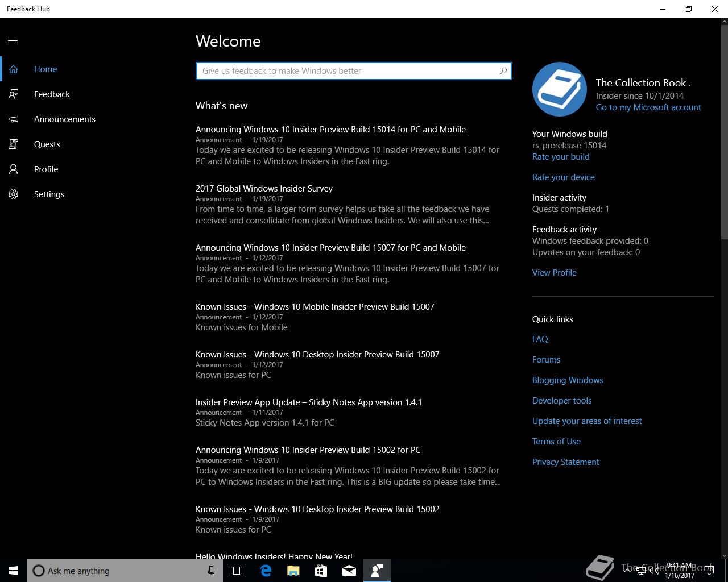Click the volume speaker tray icon

pyautogui.click(x=655, y=571)
